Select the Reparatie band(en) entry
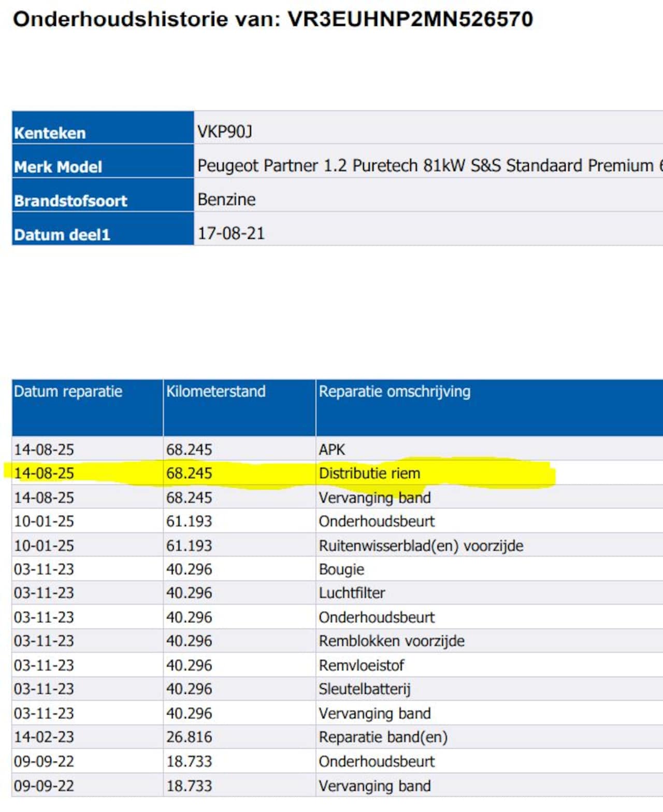663x812 pixels. click(x=383, y=737)
